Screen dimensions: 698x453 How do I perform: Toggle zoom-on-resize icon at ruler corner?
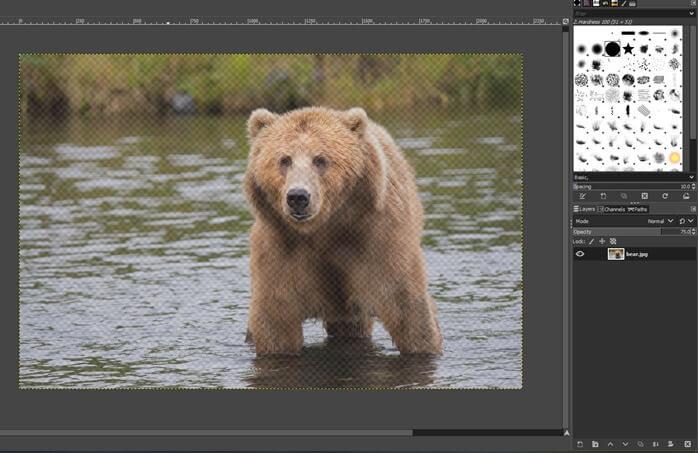565,21
